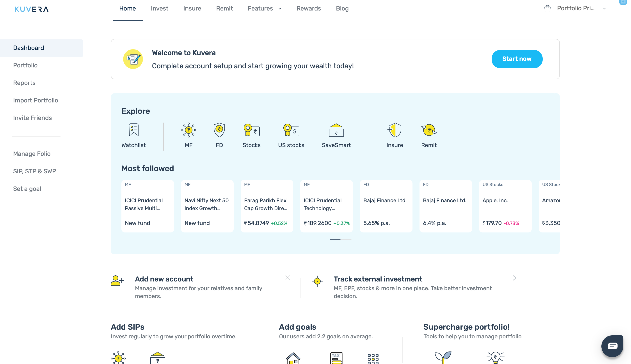
Task: Select Portfolio in the sidebar
Action: (25, 65)
